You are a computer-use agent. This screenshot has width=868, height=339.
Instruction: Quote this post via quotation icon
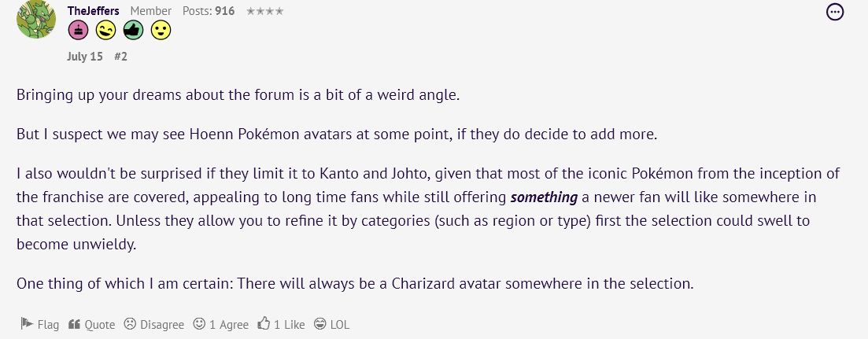click(75, 323)
